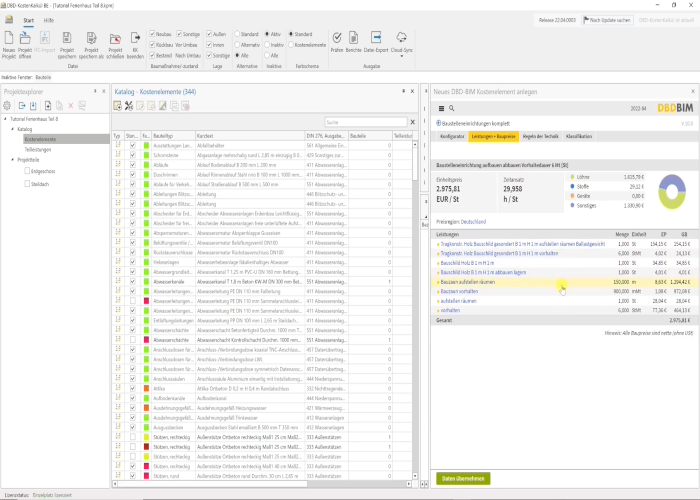The image size is (700, 500).
Task: Select the Inaktiv radio button
Action: pyautogui.click(x=267, y=45)
